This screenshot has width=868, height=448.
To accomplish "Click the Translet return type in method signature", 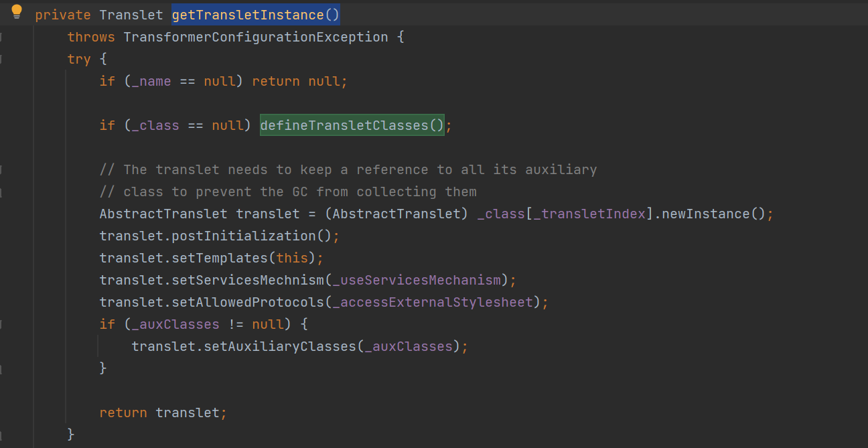I will pos(131,15).
